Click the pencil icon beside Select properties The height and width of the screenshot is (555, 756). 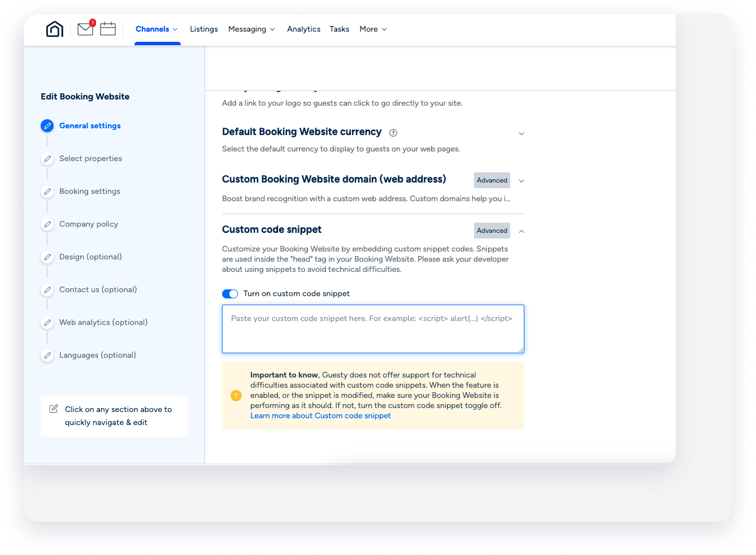coord(47,159)
